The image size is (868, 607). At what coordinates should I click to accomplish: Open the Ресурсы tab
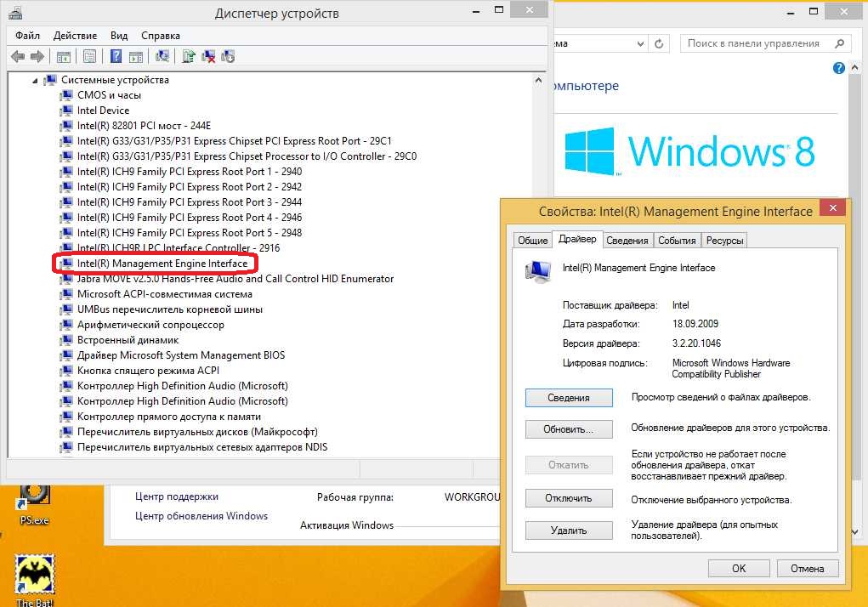click(x=724, y=241)
